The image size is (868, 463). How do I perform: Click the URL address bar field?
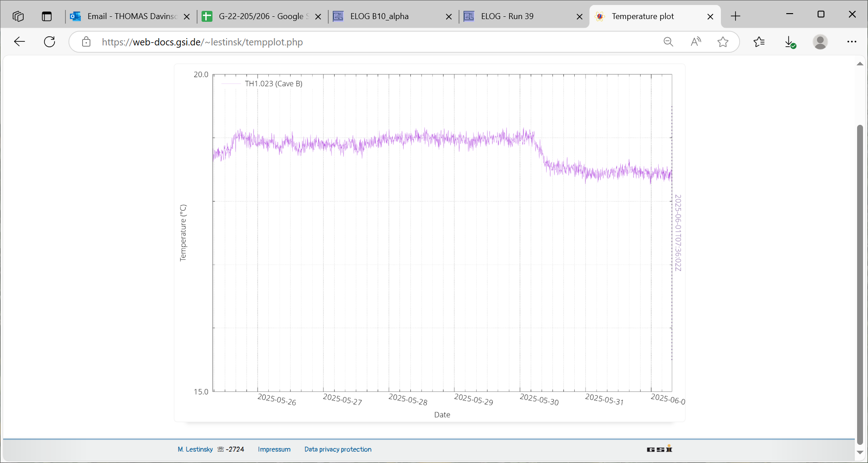363,42
